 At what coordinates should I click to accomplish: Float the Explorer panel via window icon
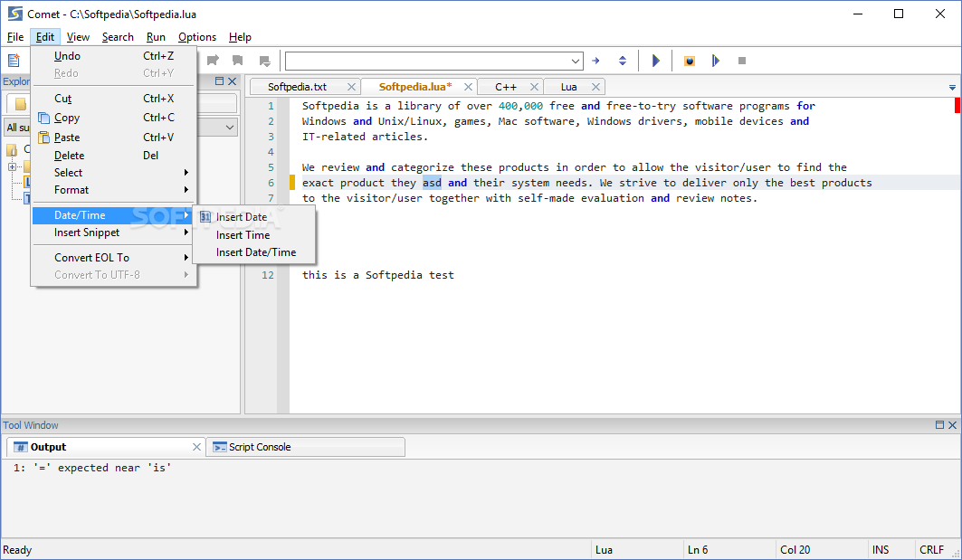tap(220, 81)
